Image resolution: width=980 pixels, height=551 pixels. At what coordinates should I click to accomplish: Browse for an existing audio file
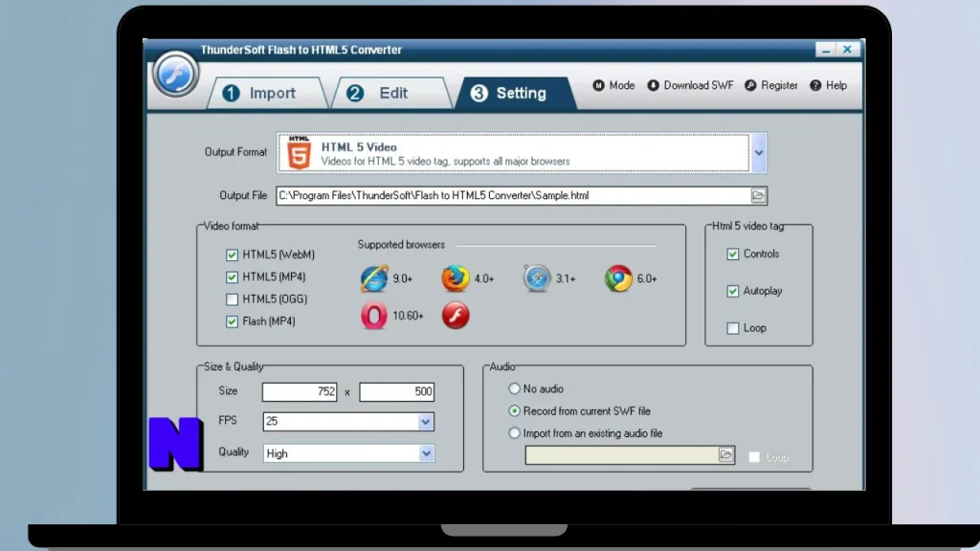725,454
